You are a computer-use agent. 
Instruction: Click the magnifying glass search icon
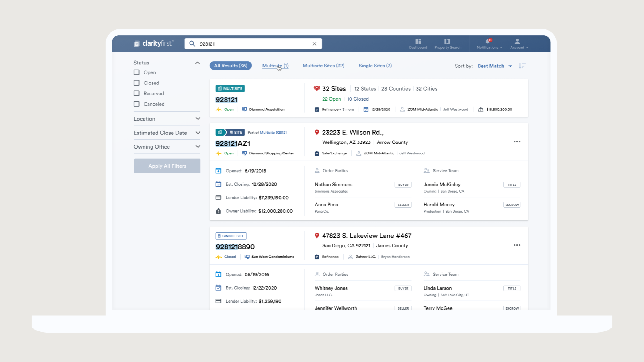tap(192, 44)
